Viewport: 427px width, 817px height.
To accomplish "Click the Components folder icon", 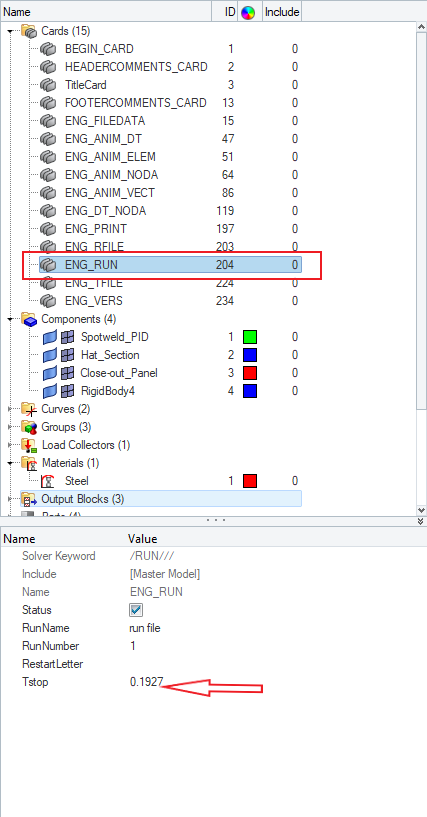I will coord(29,319).
